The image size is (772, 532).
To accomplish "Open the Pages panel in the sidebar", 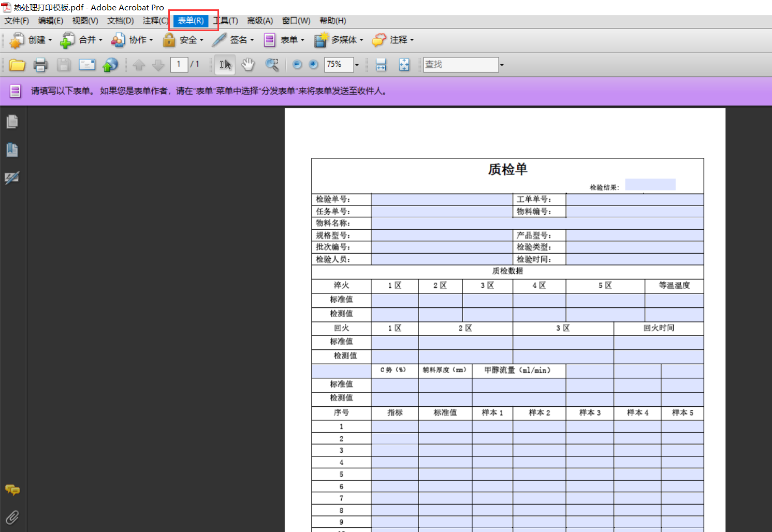I will (x=12, y=121).
